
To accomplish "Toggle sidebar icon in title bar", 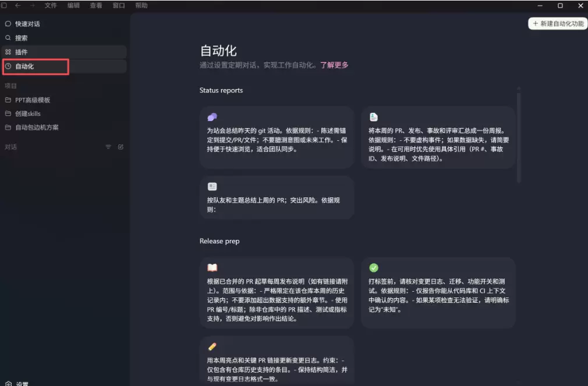I will pos(4,6).
